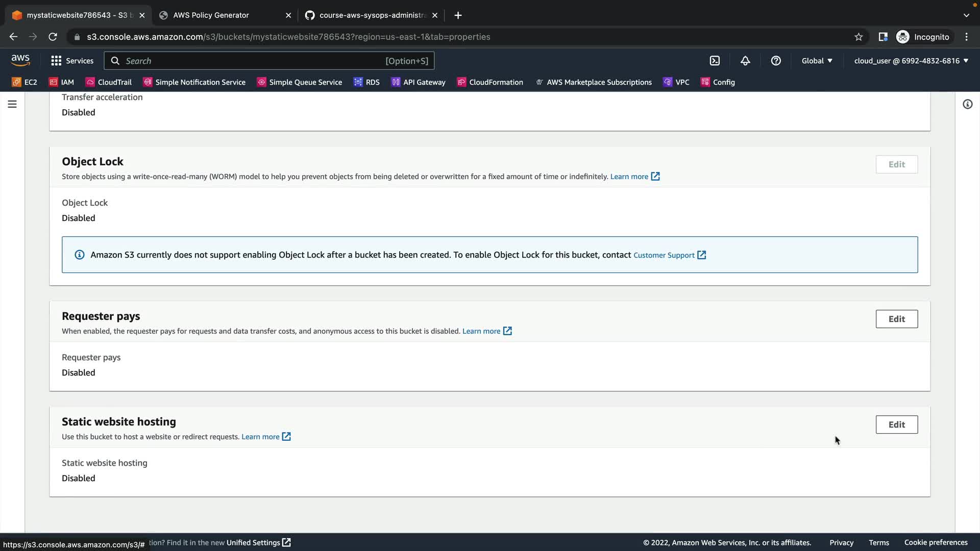The image size is (980, 551).
Task: Open the EC2 shortcut
Action: point(24,82)
